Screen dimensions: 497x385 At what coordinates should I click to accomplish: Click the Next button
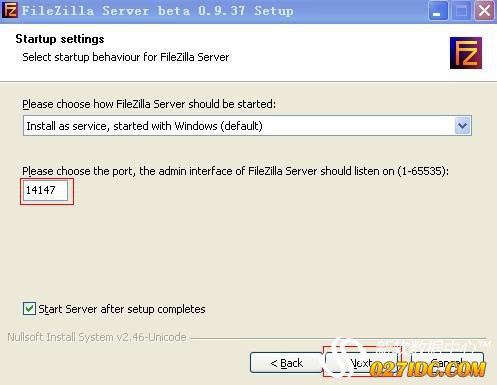click(x=361, y=363)
